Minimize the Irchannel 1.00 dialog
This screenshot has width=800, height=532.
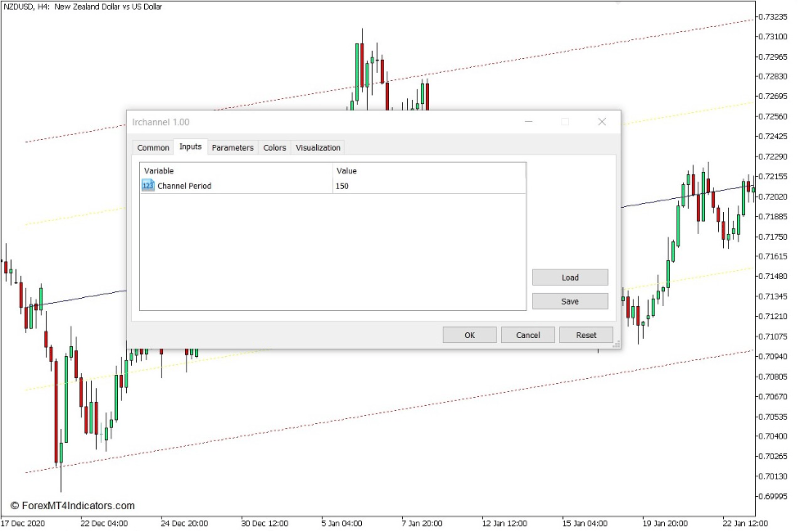(529, 121)
